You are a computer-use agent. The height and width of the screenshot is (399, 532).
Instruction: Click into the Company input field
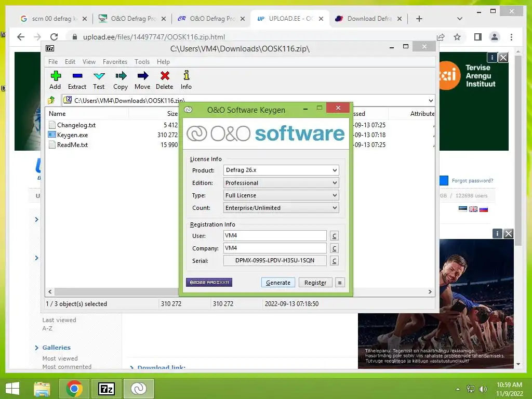[275, 248]
